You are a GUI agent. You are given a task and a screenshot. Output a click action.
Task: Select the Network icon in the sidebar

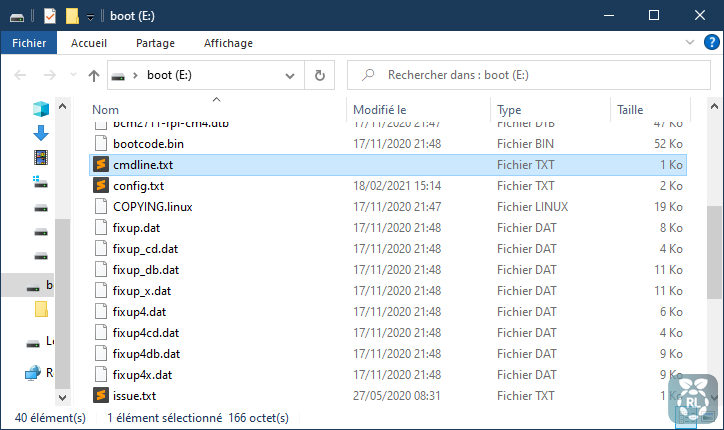(x=32, y=372)
